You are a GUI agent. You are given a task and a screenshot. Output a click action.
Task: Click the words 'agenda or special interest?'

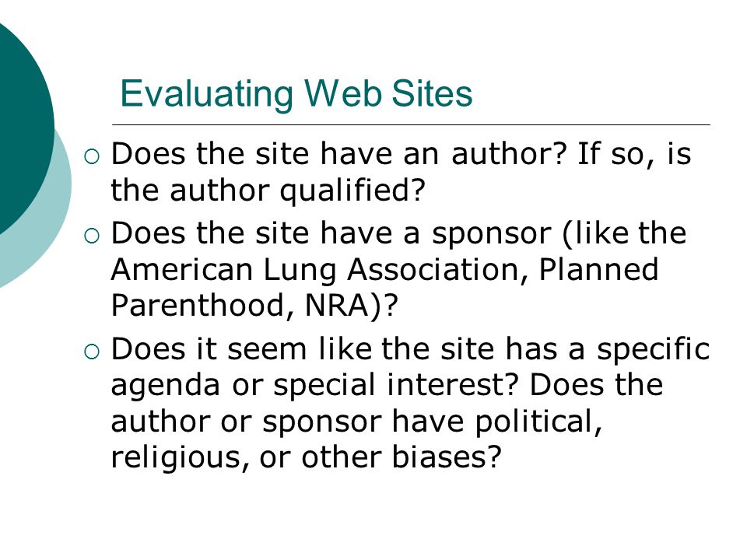(314, 385)
